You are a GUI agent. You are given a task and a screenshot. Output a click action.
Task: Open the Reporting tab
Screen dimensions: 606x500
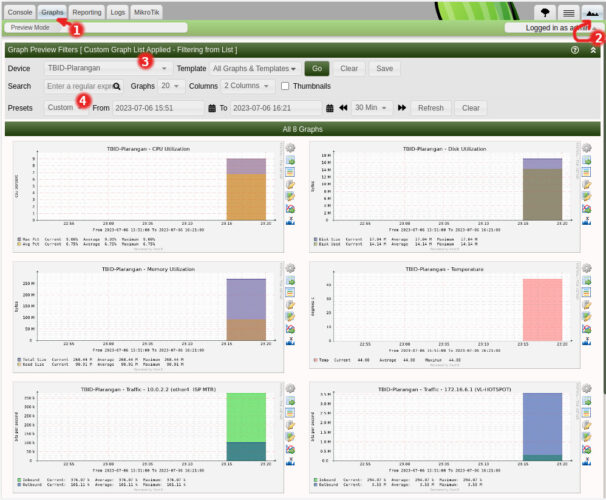pyautogui.click(x=87, y=12)
